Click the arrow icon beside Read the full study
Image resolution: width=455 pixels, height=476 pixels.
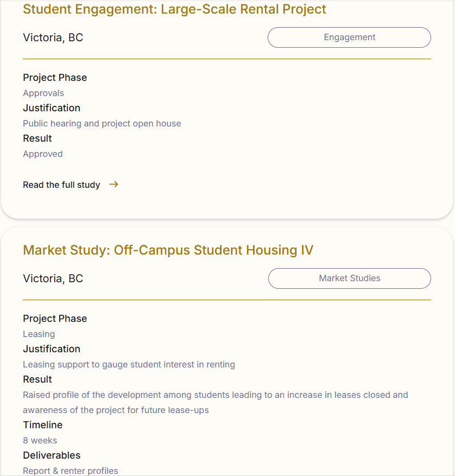[x=113, y=185]
